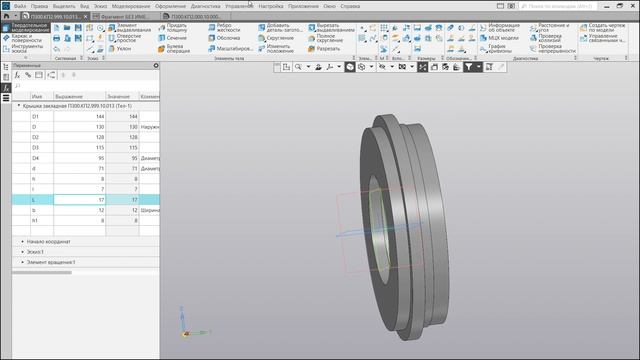
Task: Click the variable search field magnifier
Action: click(x=18, y=86)
